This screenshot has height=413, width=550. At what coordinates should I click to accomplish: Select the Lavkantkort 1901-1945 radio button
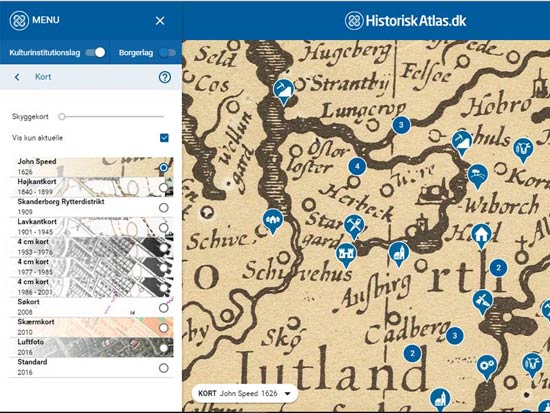point(163,227)
